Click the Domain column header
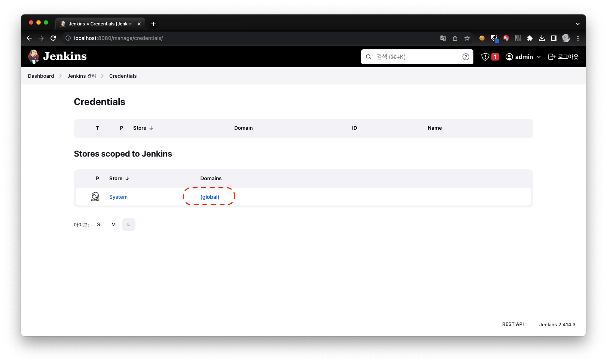Viewport: 607px width, 364px height. [x=243, y=128]
